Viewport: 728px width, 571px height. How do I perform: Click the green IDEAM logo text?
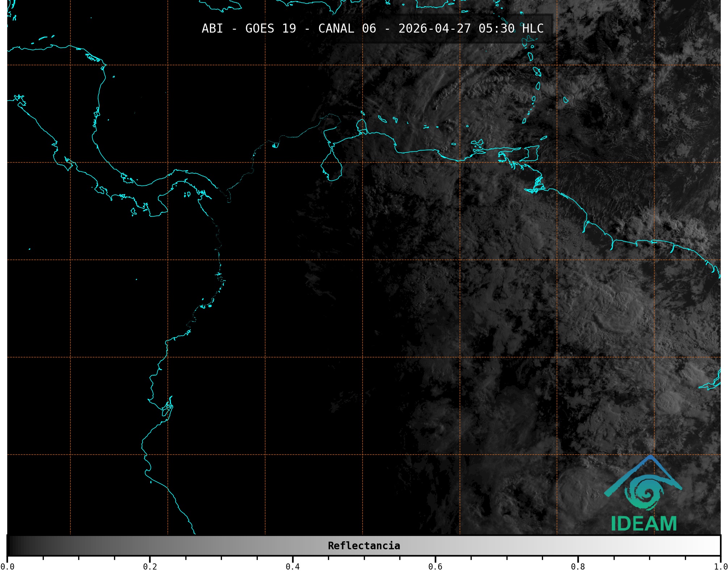[644, 524]
